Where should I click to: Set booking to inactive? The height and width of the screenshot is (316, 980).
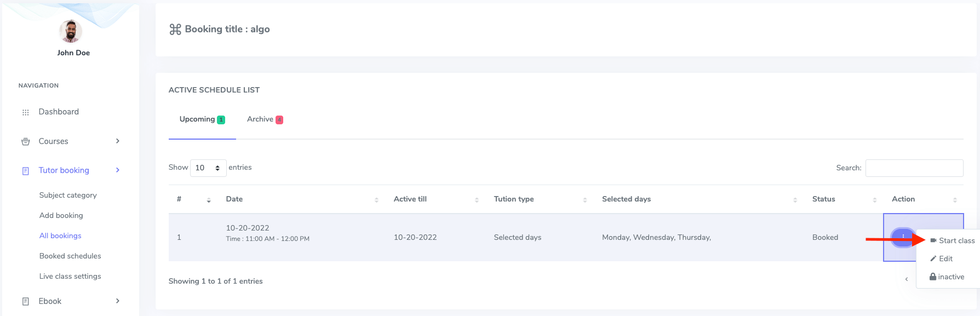[x=947, y=277]
